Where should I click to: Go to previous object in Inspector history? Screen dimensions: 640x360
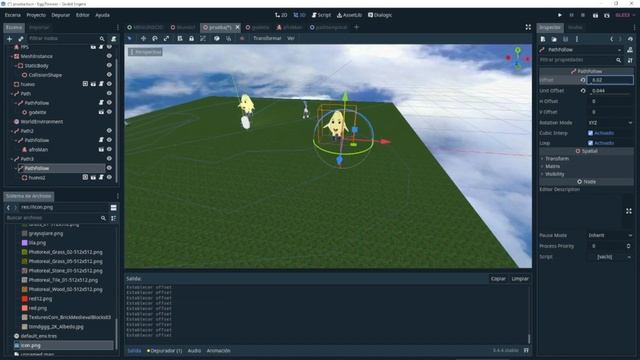[x=611, y=39]
